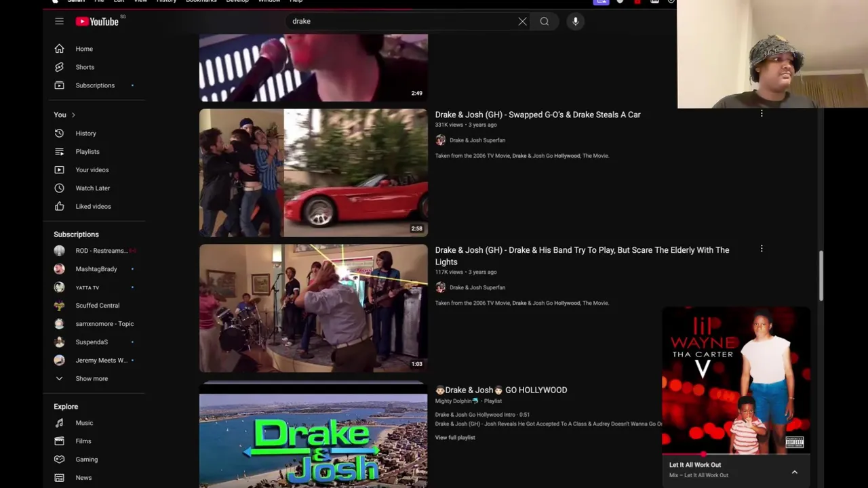Start voice search with microphone
This screenshot has width=868, height=488.
(x=575, y=21)
